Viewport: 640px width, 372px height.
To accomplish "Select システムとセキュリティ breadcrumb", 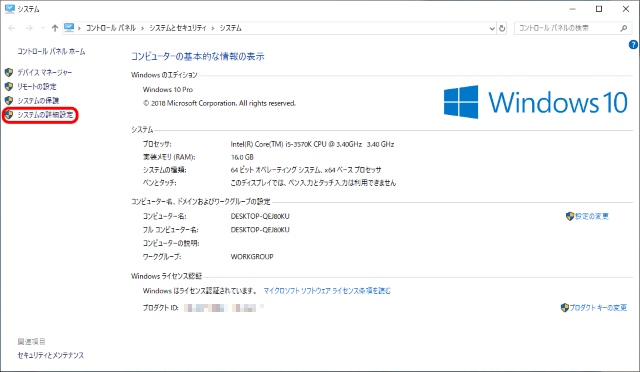I will 178,28.
